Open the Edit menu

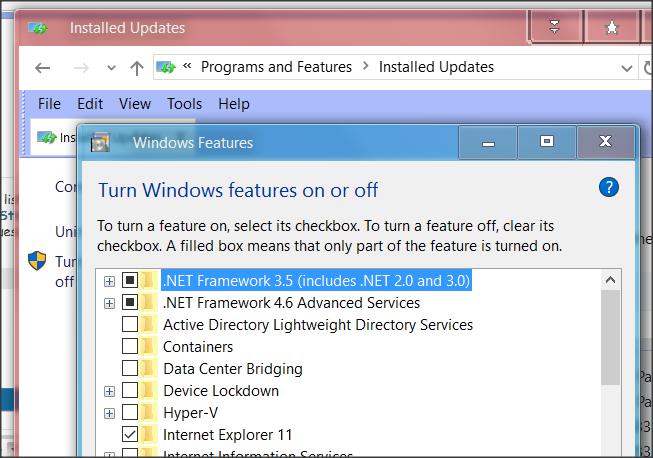click(90, 104)
